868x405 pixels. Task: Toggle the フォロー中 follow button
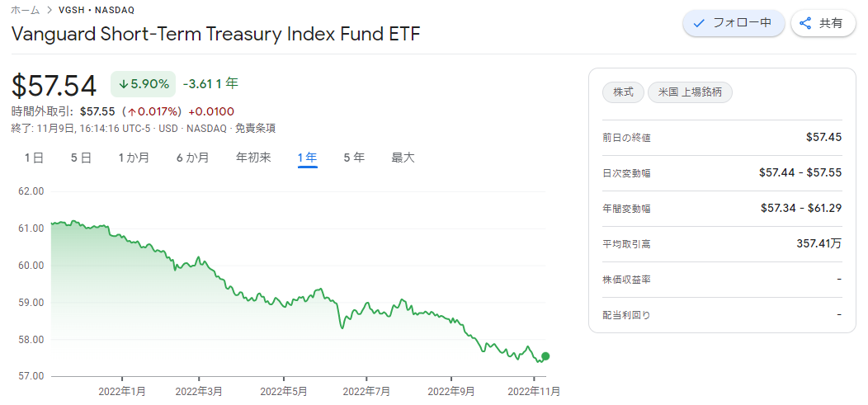[x=734, y=23]
